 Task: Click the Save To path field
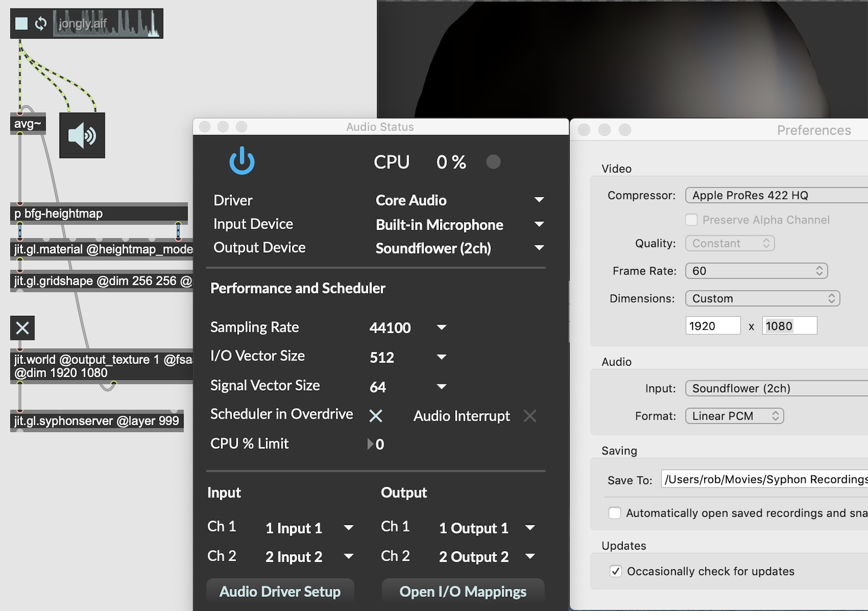(764, 480)
